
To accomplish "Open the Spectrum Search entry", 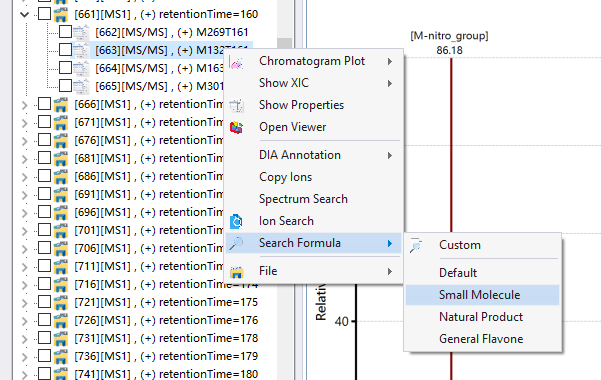I will click(303, 199).
